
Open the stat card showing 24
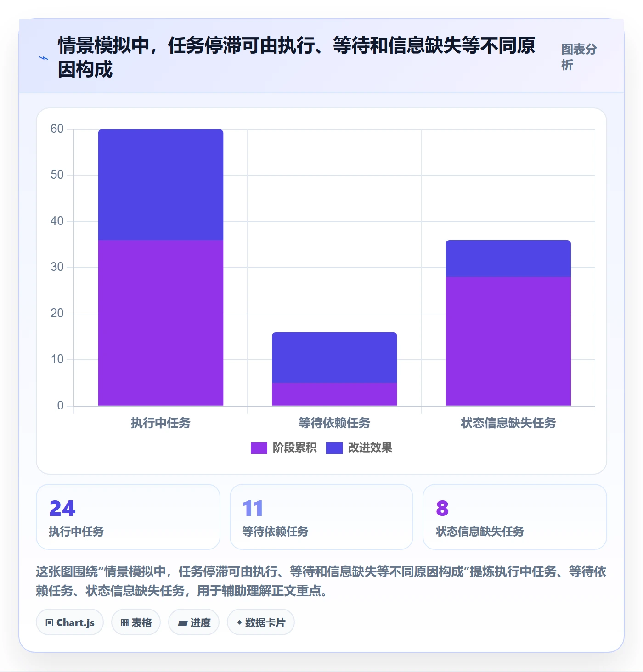click(128, 517)
